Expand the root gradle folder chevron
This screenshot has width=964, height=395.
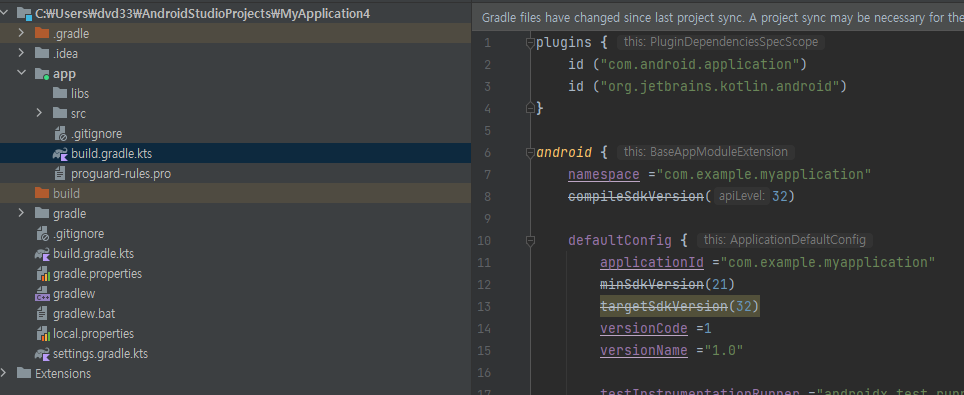click(22, 213)
